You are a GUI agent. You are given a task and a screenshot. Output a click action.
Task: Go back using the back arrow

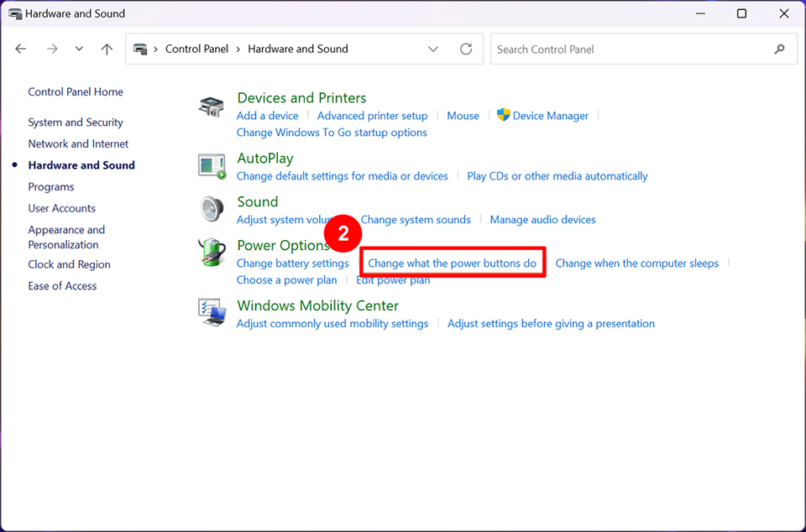click(20, 49)
